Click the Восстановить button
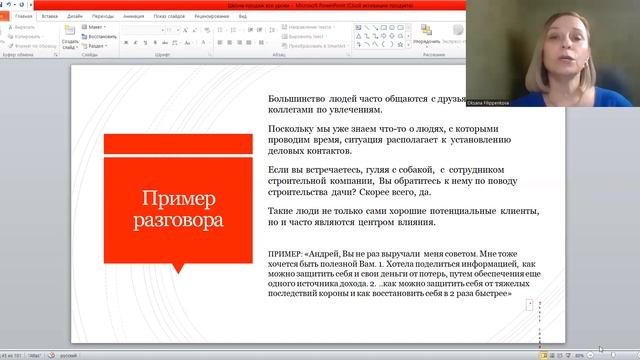This screenshot has height=360, width=640. (99, 36)
